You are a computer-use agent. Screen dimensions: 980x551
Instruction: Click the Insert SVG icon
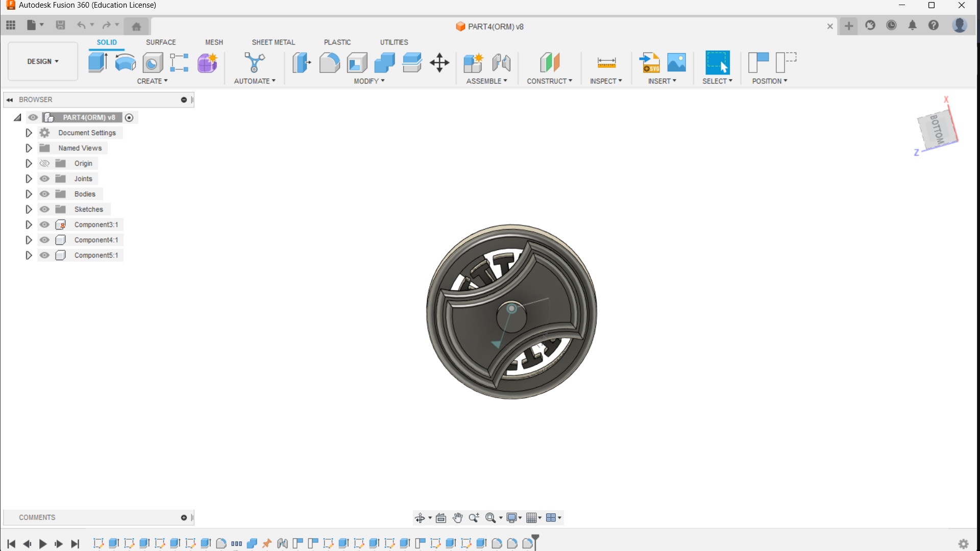(x=650, y=62)
